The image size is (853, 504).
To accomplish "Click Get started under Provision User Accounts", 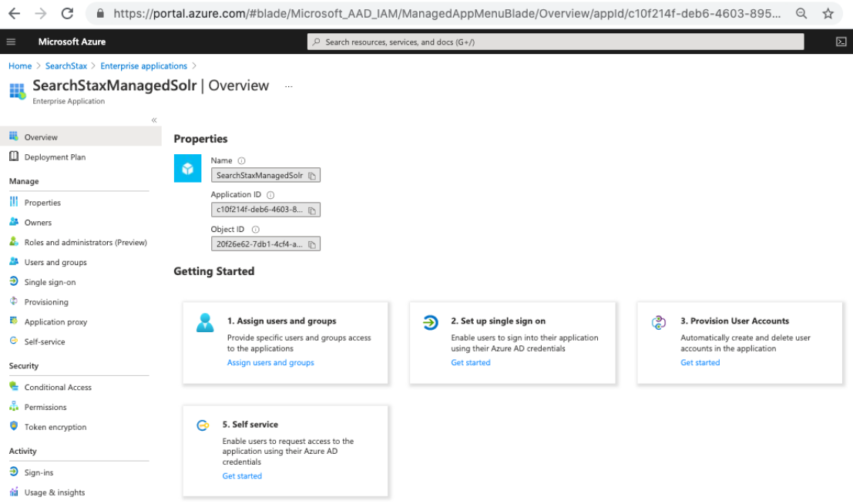I will 700,362.
